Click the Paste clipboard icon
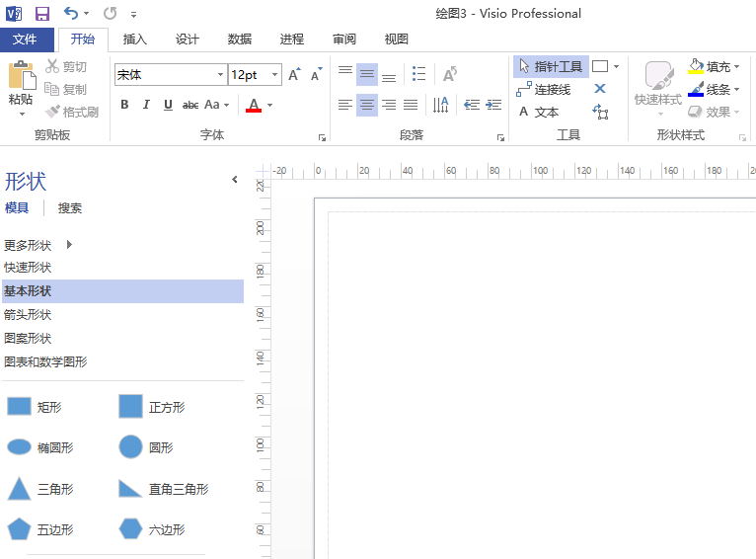The height and width of the screenshot is (559, 756). click(x=21, y=75)
